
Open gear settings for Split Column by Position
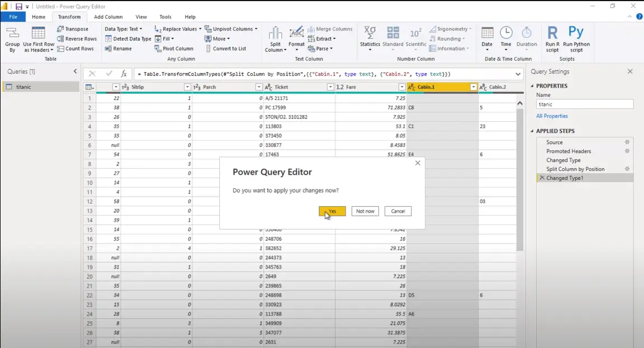tap(627, 169)
